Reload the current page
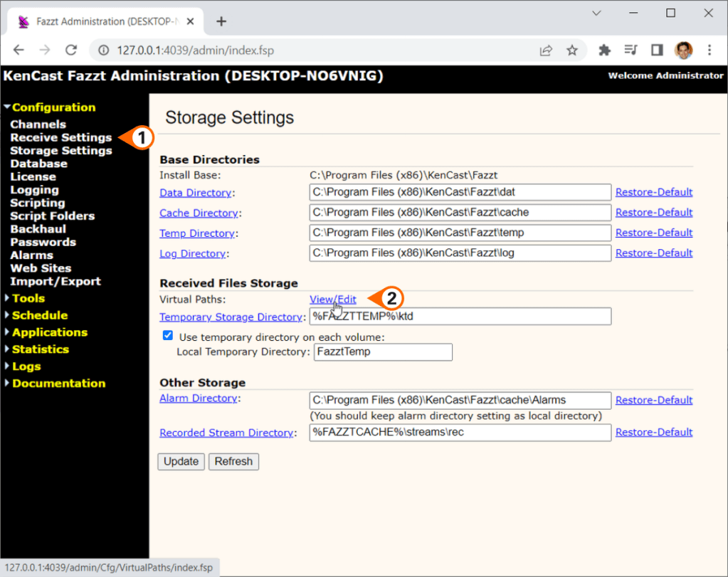Screen dimensions: 728x577 pos(71,50)
